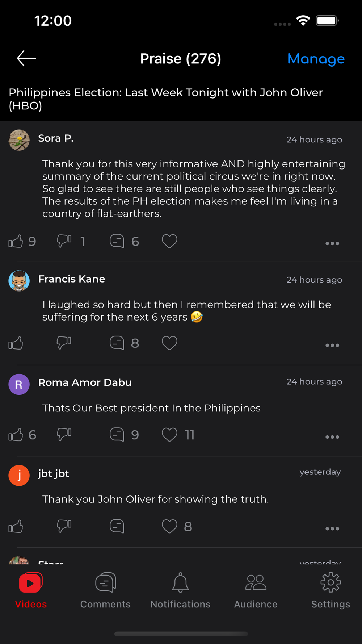Screen dimensions: 362x644
Task: Heart Roma Amor Dabu's comment
Action: 169,435
